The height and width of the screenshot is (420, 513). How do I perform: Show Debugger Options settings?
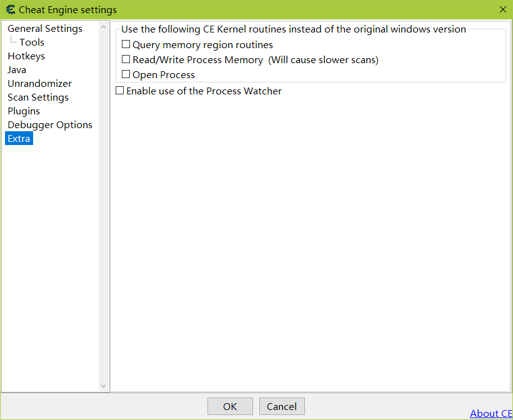click(x=50, y=125)
